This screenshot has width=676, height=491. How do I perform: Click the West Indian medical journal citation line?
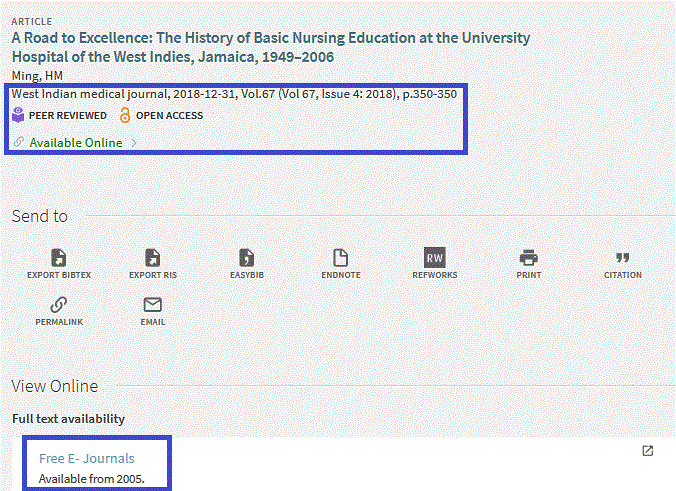click(x=234, y=94)
